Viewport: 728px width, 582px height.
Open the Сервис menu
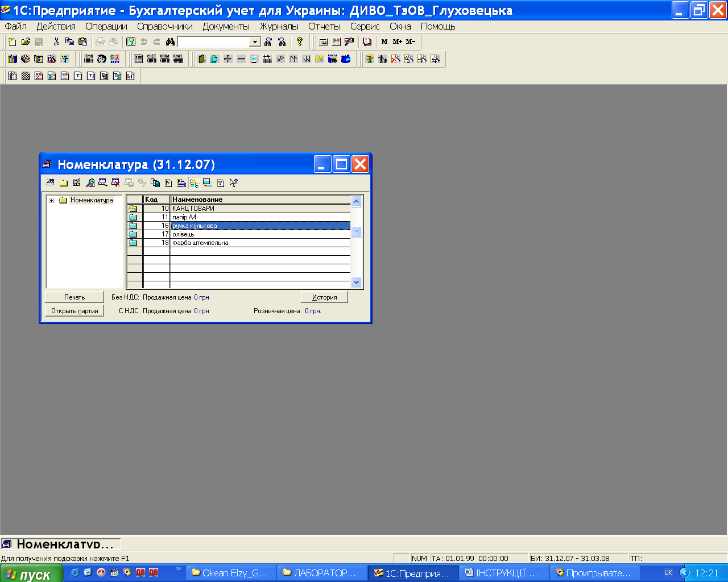coord(365,26)
